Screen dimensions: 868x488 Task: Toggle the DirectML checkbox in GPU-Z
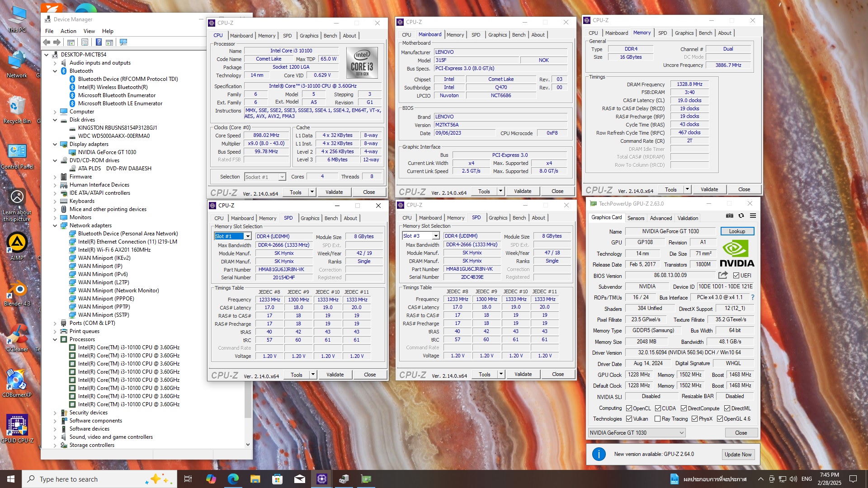pos(727,408)
